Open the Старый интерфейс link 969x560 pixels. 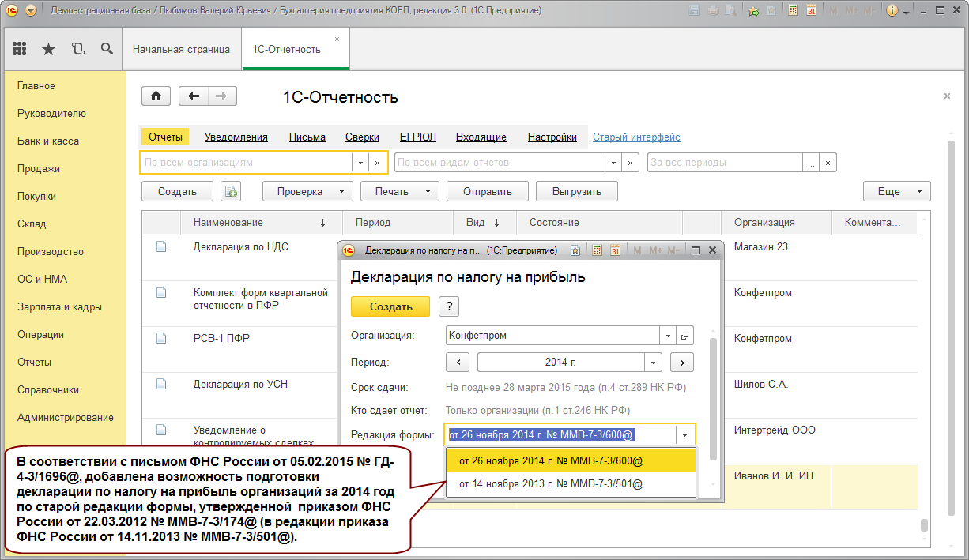(x=636, y=137)
